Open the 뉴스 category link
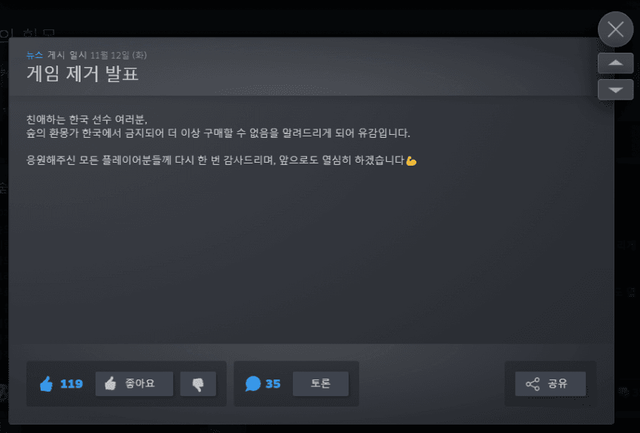 click(x=34, y=55)
